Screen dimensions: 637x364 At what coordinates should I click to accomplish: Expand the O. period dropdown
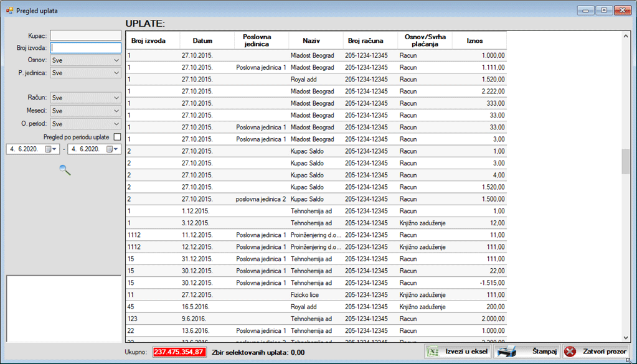[116, 124]
